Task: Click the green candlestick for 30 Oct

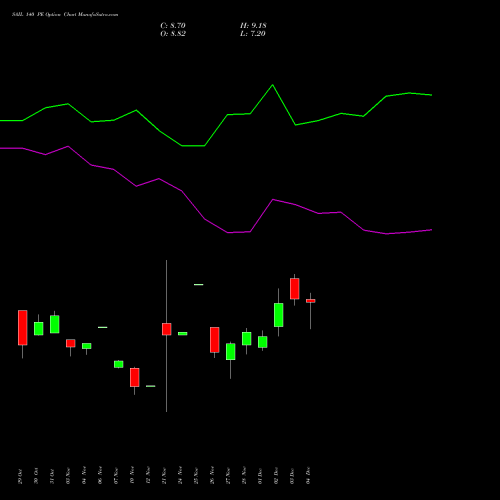Action: [39, 328]
